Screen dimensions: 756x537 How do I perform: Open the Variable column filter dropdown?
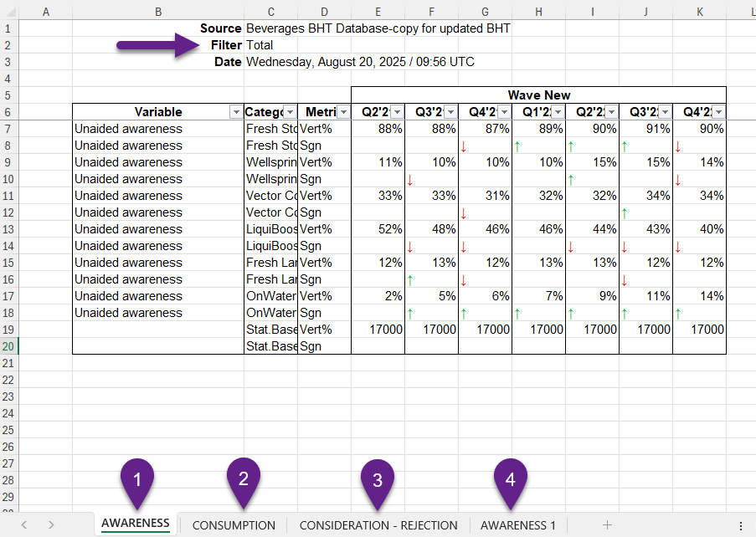click(x=234, y=112)
